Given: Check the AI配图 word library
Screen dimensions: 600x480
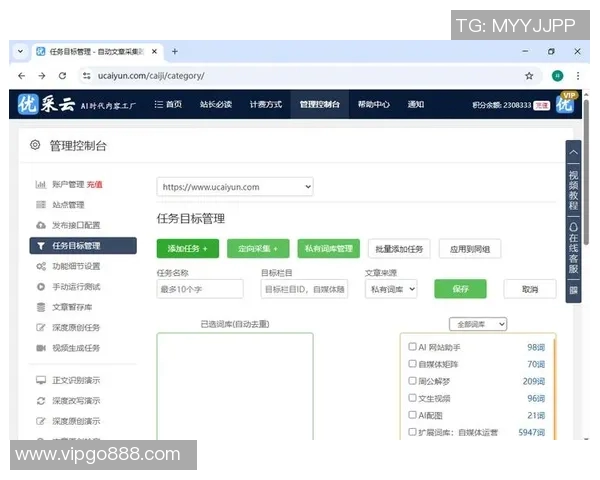Looking at the screenshot, I should pyautogui.click(x=412, y=415).
